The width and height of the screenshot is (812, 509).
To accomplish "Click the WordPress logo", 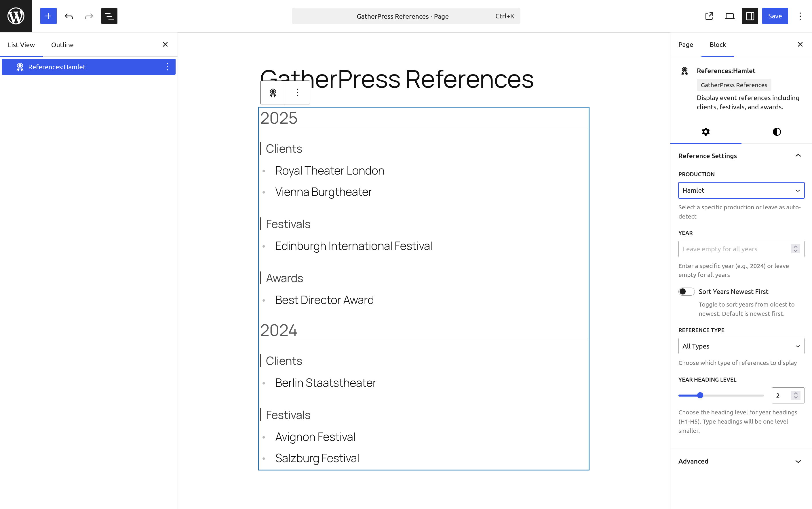I will coord(16,16).
